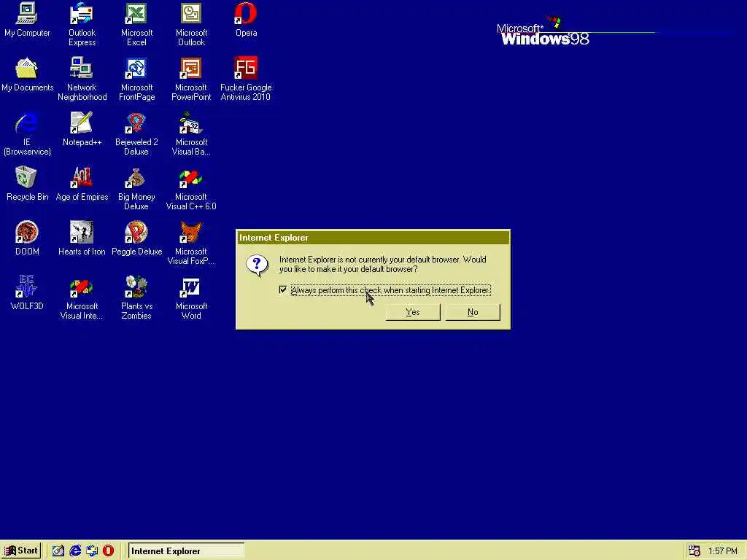Click the Opera Quick Launch icon
Image resolution: width=747 pixels, height=560 pixels.
click(109, 551)
